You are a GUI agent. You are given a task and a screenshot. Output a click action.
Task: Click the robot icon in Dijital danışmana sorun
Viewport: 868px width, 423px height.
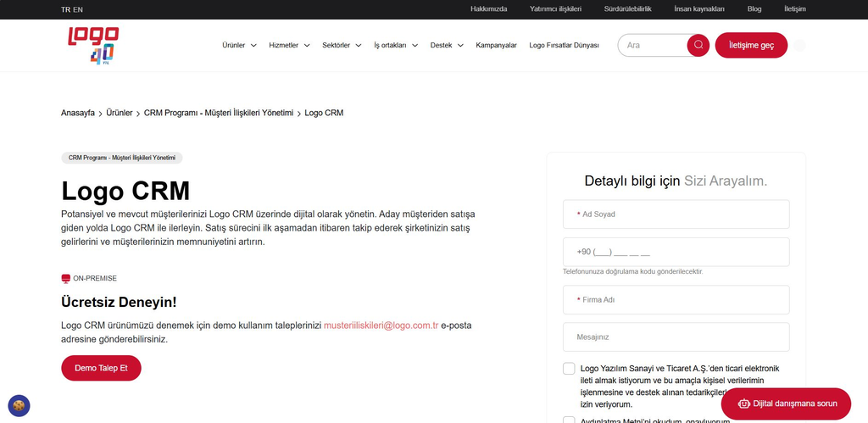tap(744, 404)
